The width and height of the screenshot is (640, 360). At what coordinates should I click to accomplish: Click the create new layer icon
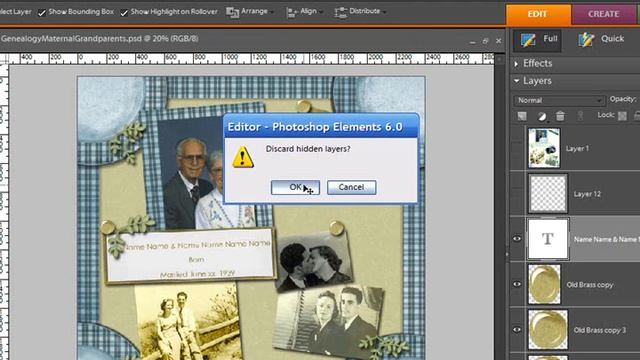[x=522, y=116]
